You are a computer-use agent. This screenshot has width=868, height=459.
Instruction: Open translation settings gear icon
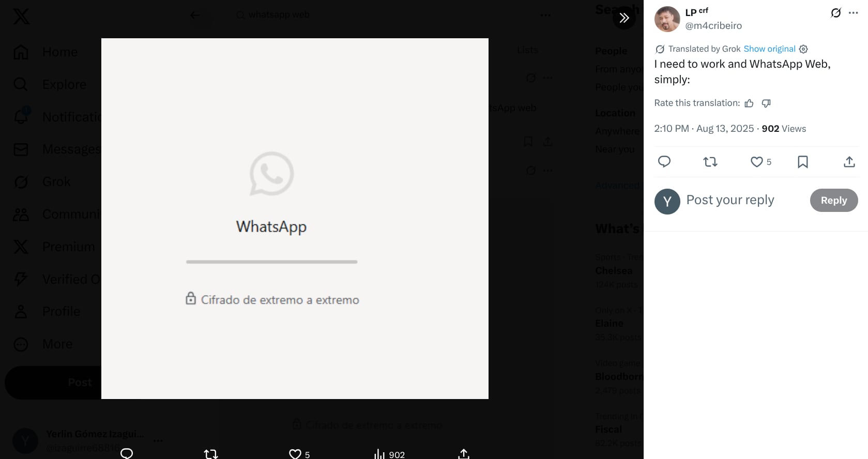point(803,49)
